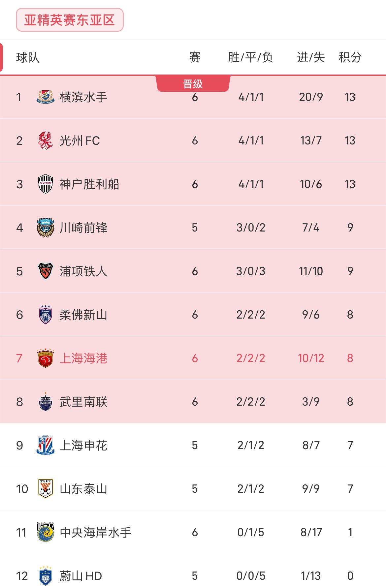Select the 胜/平/负 column header

(250, 57)
